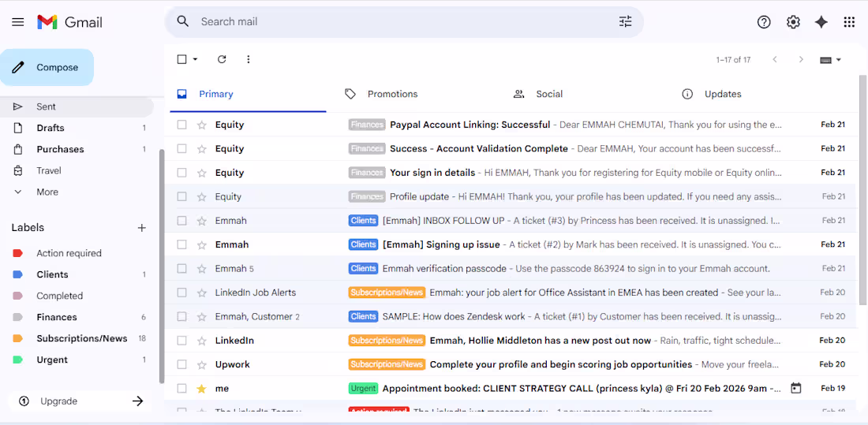
Task: Click the Urgent tag on Appointment email
Action: [x=363, y=389]
